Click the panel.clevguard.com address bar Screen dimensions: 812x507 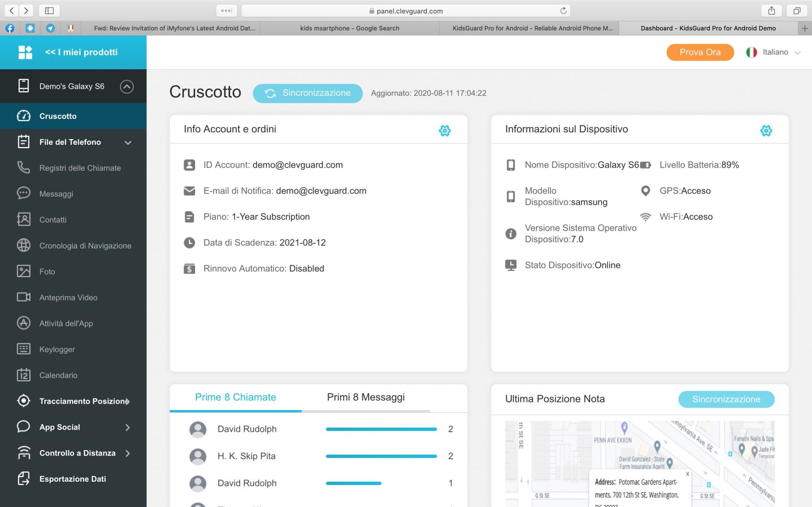point(406,11)
